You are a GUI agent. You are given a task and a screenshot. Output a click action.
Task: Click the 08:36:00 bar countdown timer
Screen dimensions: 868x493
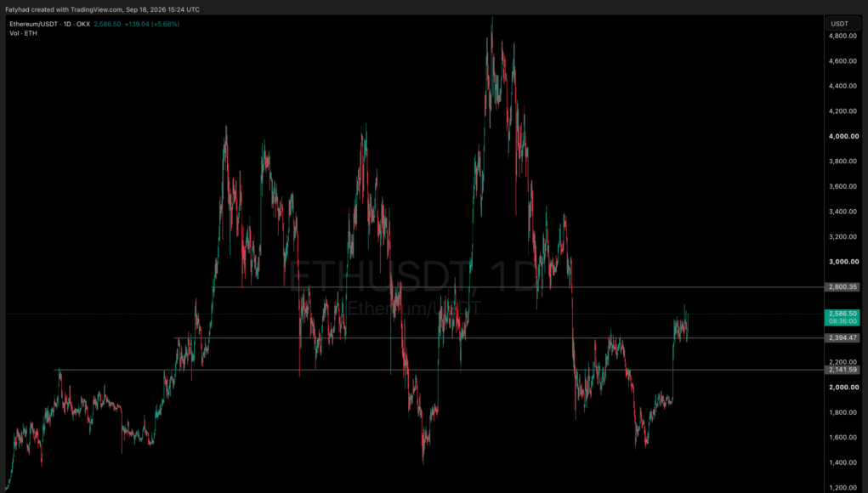pos(842,321)
